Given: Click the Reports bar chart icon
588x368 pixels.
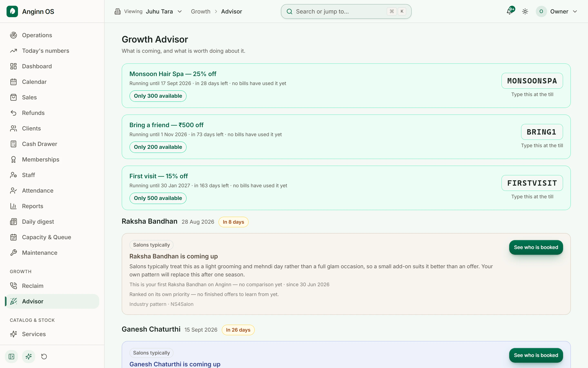Looking at the screenshot, I should 13,206.
